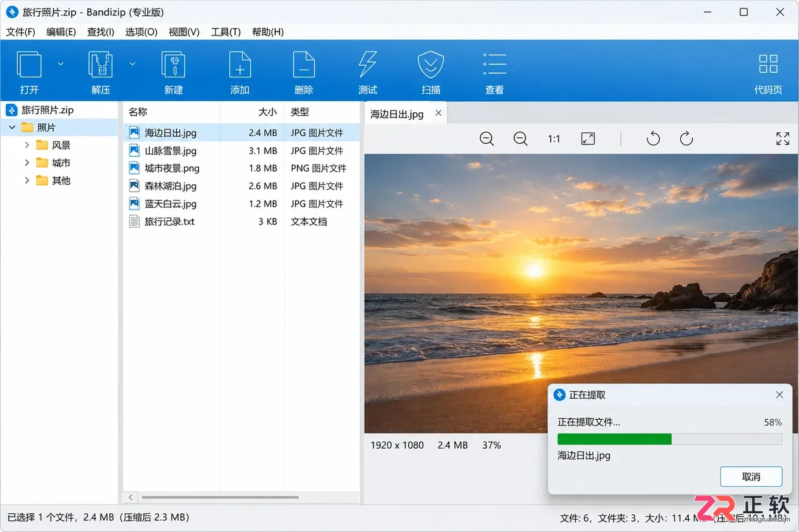Expand the 城市 folder node
799x532 pixels.
27,163
